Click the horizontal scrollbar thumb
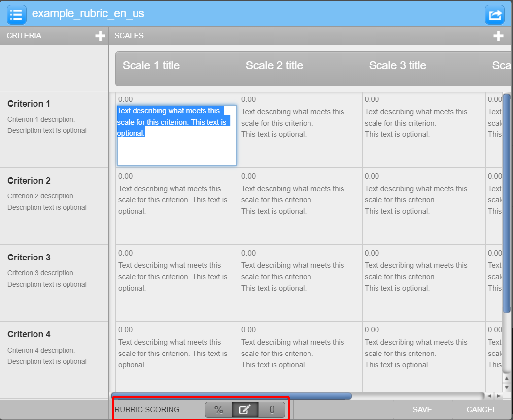 click(x=232, y=396)
